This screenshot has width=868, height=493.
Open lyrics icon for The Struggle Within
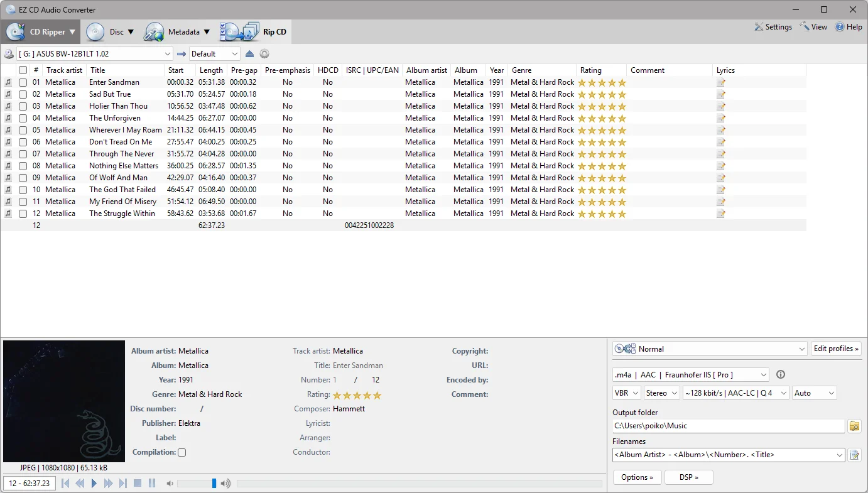pyautogui.click(x=721, y=214)
